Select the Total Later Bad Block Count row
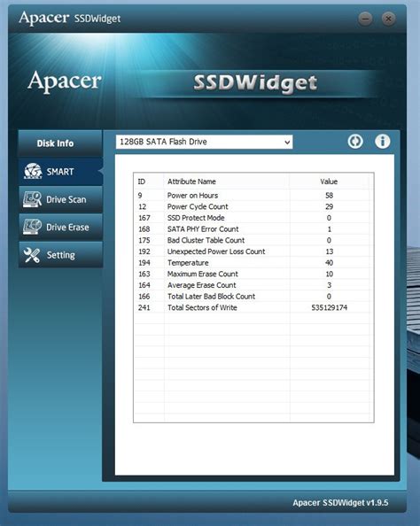 point(252,297)
